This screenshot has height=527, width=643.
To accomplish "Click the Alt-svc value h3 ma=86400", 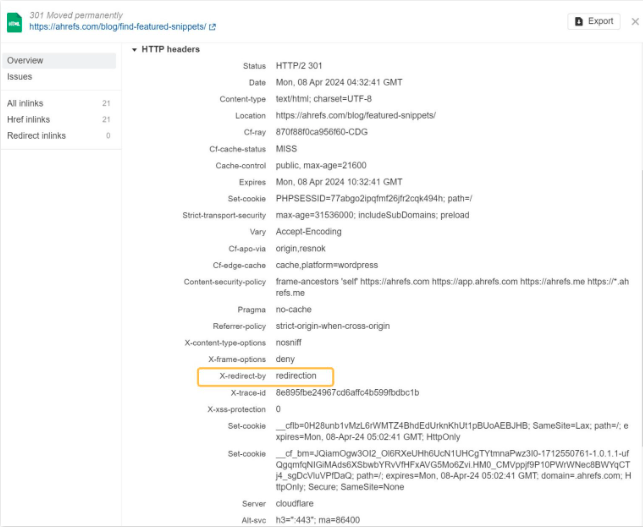I will tap(318, 520).
